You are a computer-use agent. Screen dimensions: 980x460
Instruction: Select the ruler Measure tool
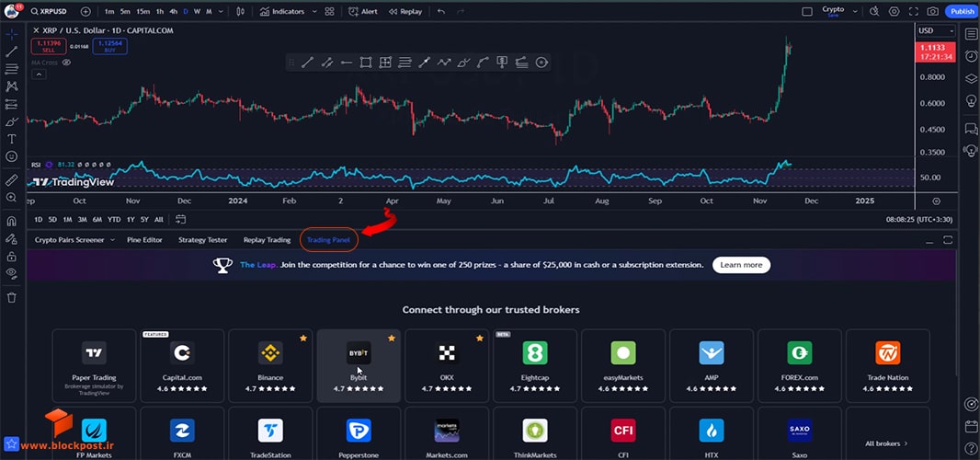11,179
